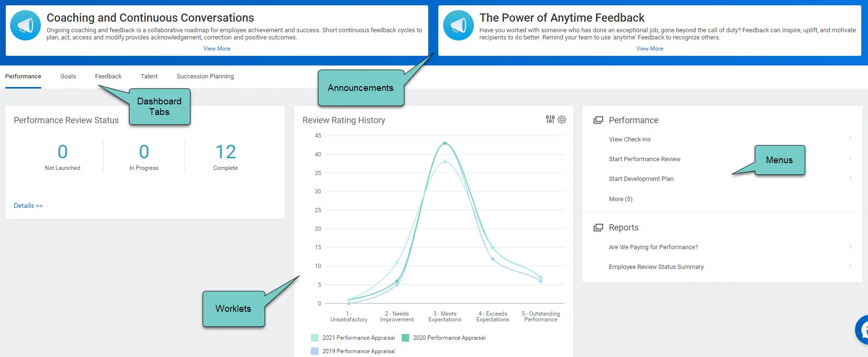
Task: Click the Reports menu section icon
Action: coord(598,228)
